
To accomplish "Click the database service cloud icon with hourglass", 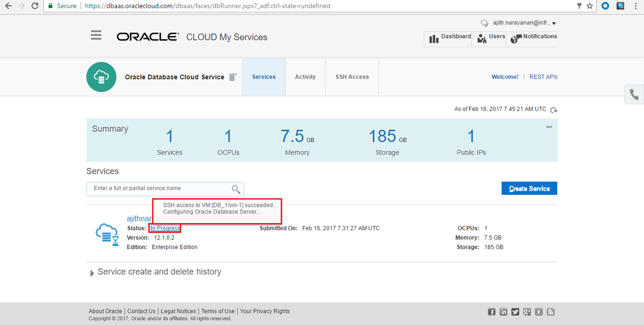I will point(107,234).
